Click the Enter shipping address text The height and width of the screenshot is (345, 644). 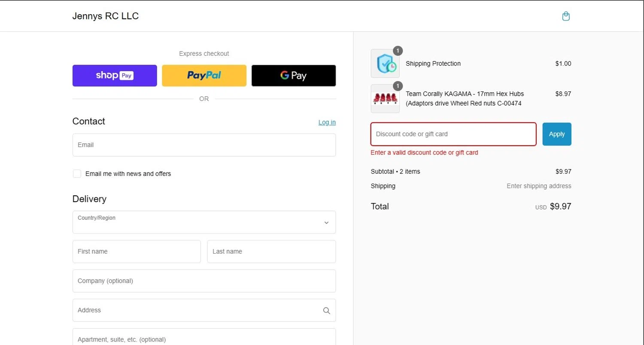539,186
